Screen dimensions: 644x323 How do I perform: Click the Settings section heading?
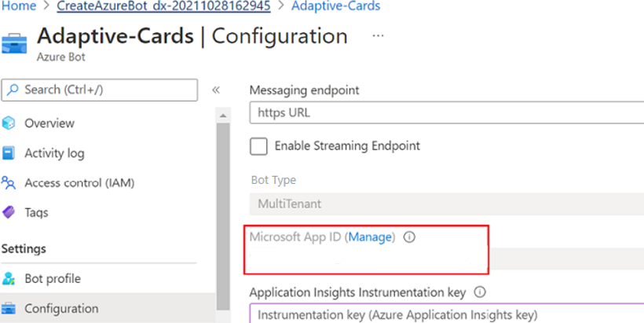point(24,248)
